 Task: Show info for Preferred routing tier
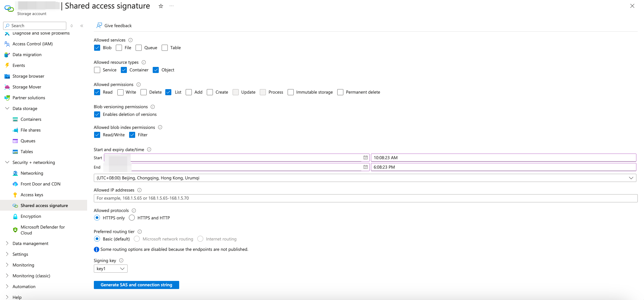pyautogui.click(x=140, y=232)
